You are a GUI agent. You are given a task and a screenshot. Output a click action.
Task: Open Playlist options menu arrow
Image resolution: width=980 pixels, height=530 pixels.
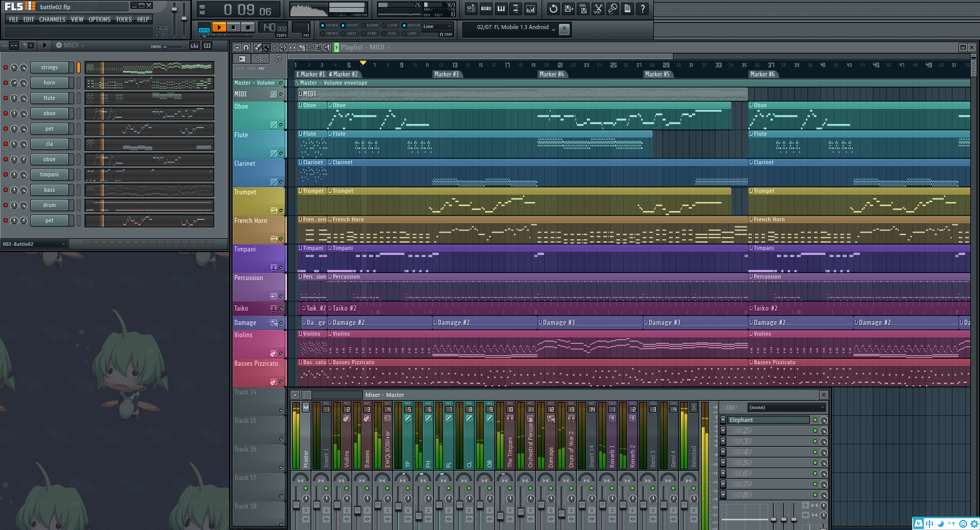click(x=237, y=47)
